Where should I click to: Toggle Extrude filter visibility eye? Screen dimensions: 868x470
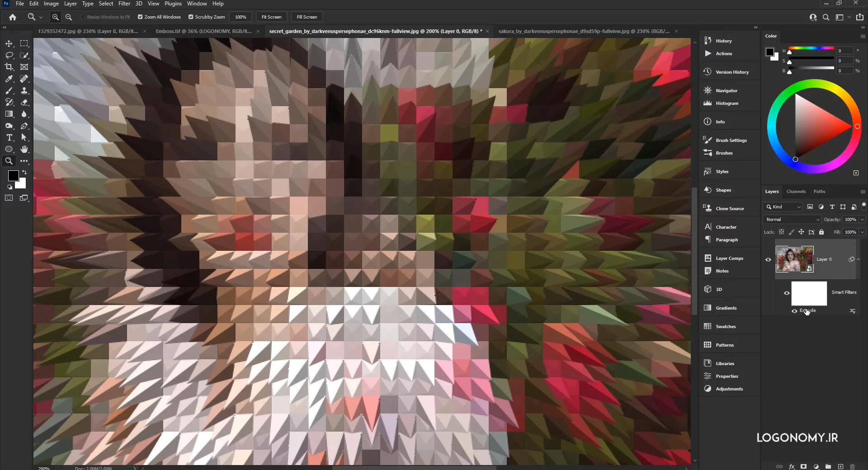[x=794, y=311]
